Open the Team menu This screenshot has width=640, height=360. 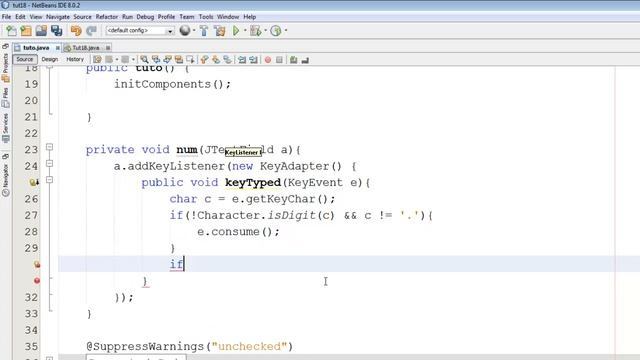tap(187, 17)
